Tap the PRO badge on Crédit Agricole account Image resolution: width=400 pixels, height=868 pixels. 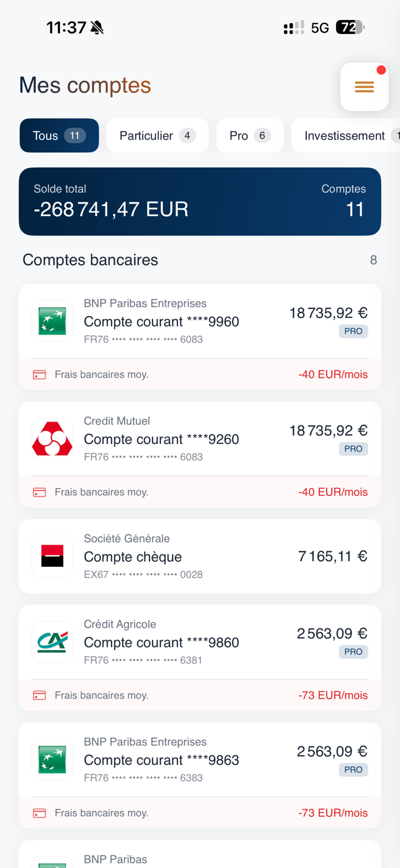pyautogui.click(x=353, y=651)
